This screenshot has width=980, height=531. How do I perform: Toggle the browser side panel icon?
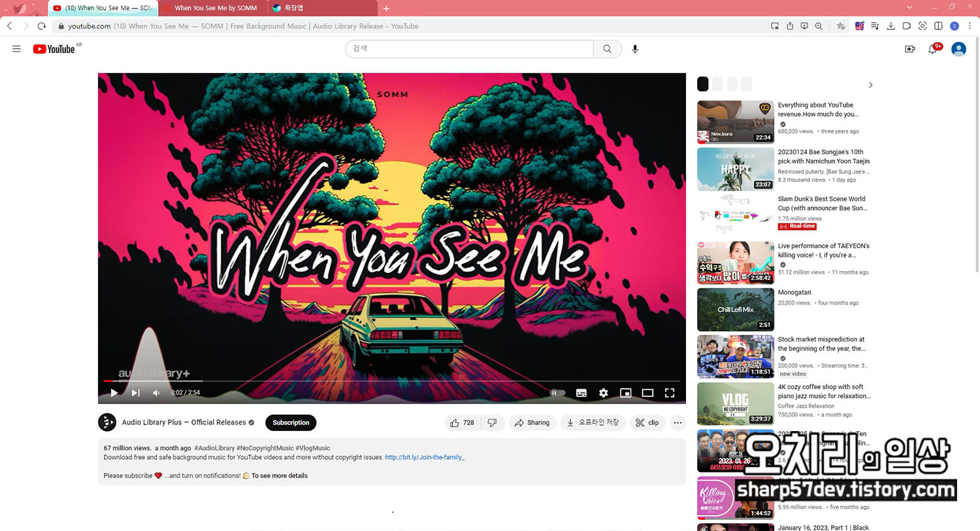coord(938,26)
